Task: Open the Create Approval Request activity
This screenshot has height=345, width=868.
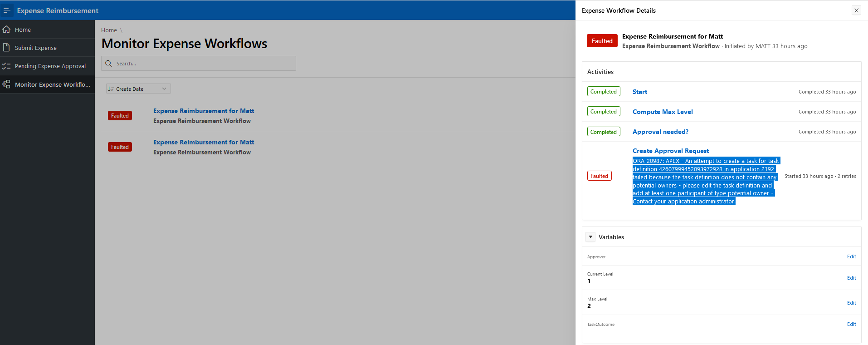Action: tap(671, 151)
